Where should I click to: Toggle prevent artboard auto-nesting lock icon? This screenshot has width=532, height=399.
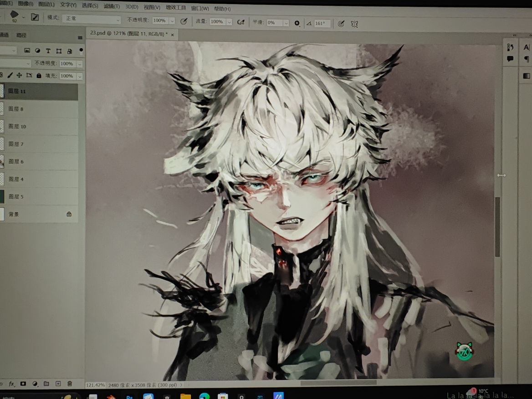[29, 75]
